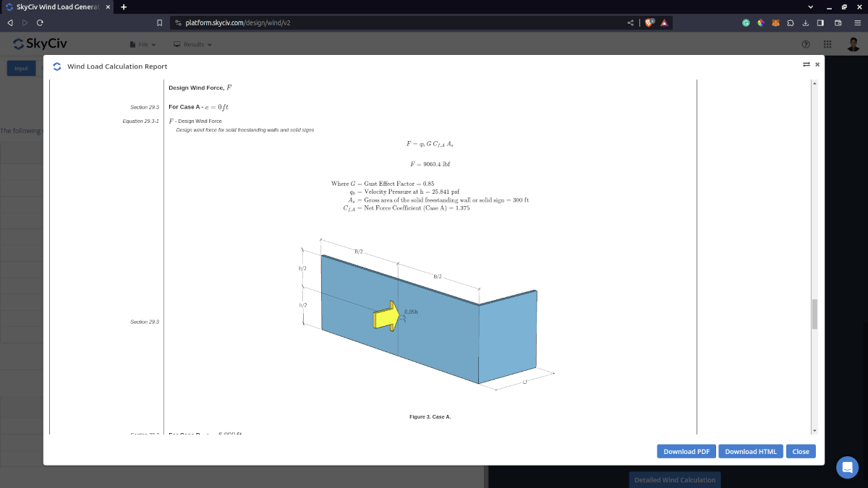Open the Grammarly extension icon
The image size is (868, 488).
point(746,22)
